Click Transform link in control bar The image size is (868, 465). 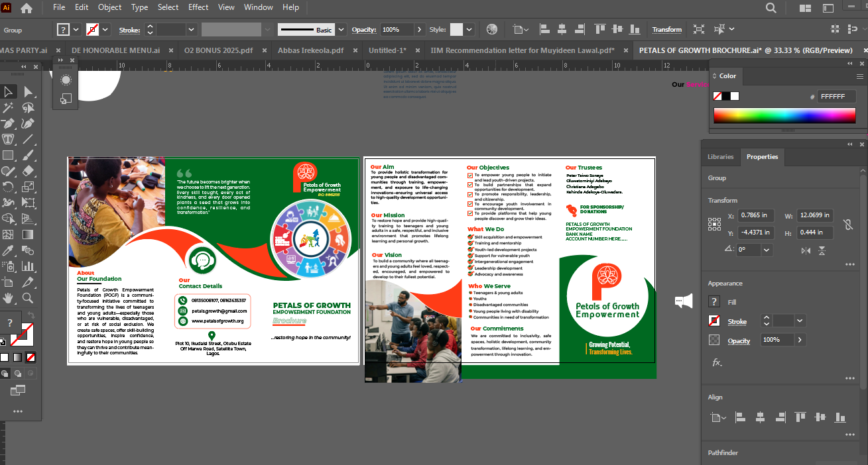pyautogui.click(x=667, y=30)
